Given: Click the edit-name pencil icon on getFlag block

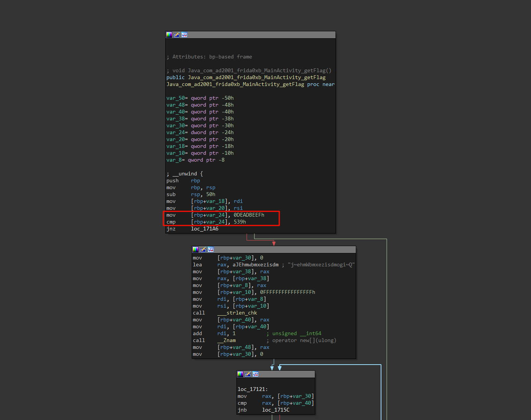Looking at the screenshot, I should [177, 35].
